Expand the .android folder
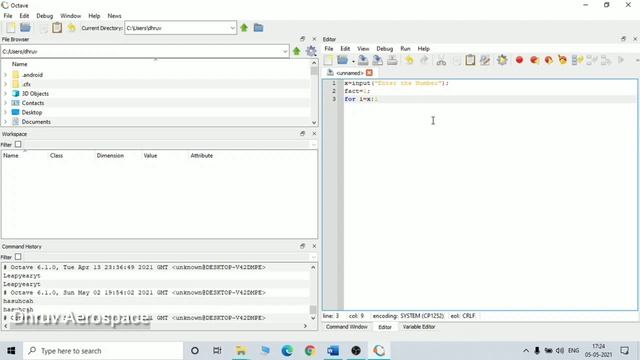This screenshot has height=360, width=640. pos(5,75)
